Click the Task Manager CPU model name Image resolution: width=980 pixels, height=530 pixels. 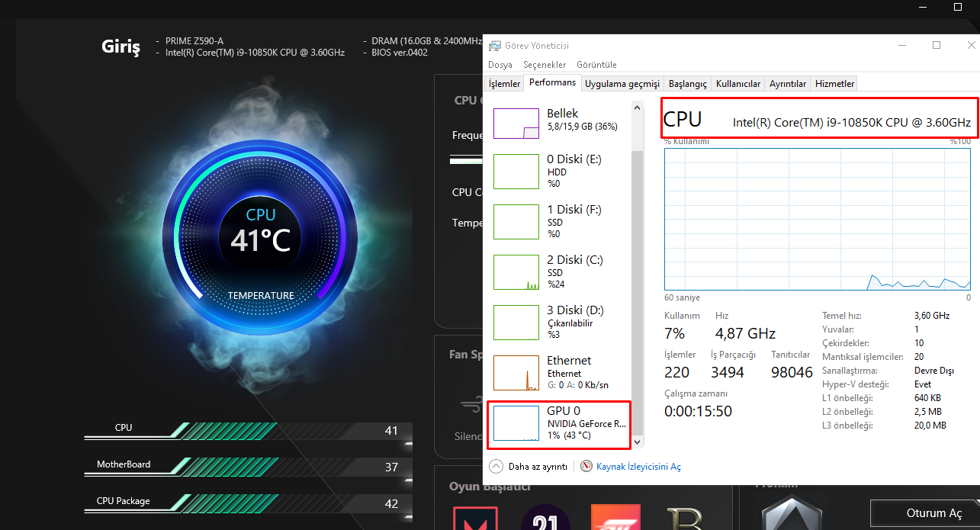(852, 122)
